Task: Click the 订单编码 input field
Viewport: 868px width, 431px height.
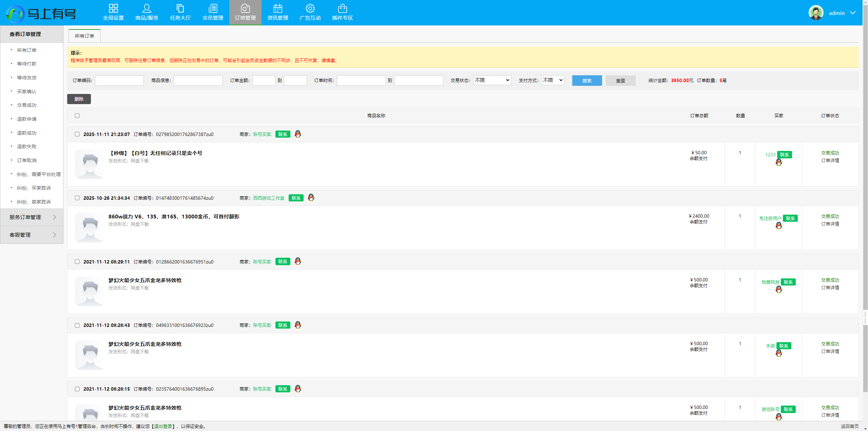Action: [x=119, y=81]
